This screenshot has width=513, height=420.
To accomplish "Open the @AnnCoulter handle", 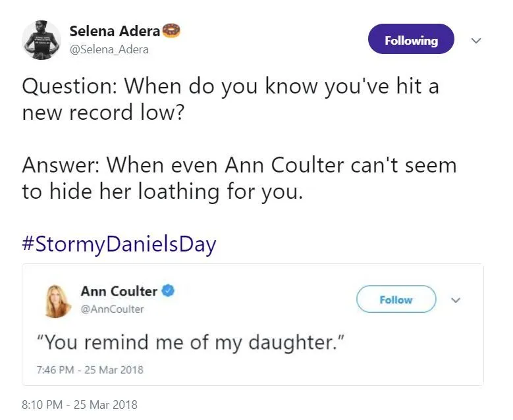I will [112, 309].
